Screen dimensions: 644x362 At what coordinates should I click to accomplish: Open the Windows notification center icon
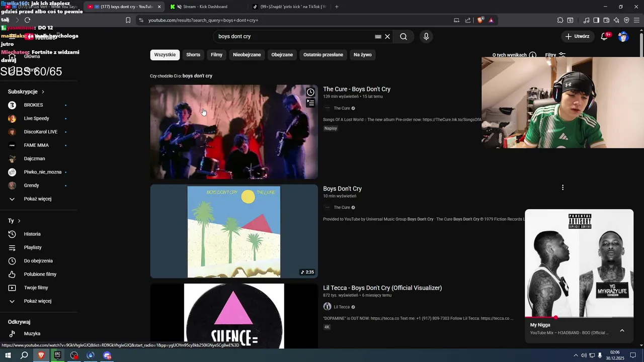[634, 355]
